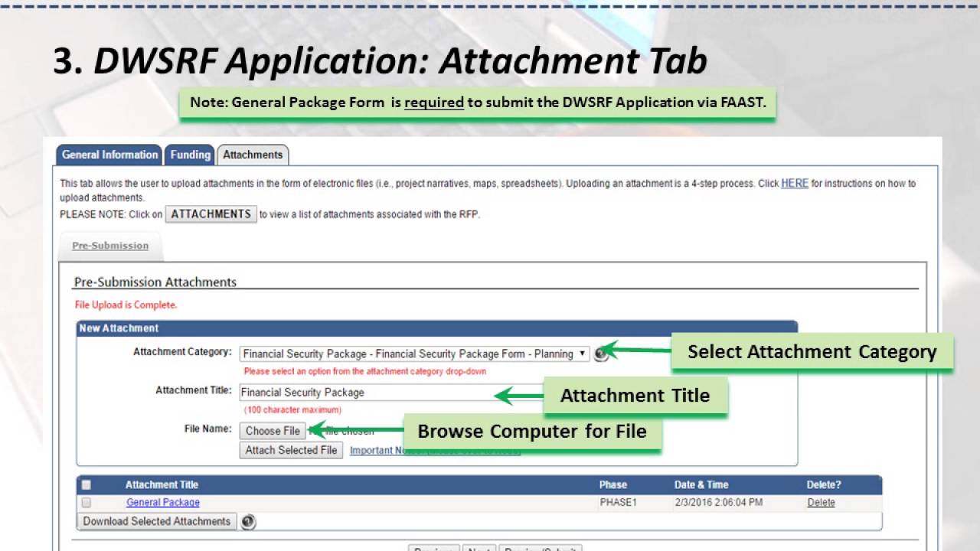Click the PHASE1 cell
Viewport: 980px width, 551px height.
pos(618,503)
